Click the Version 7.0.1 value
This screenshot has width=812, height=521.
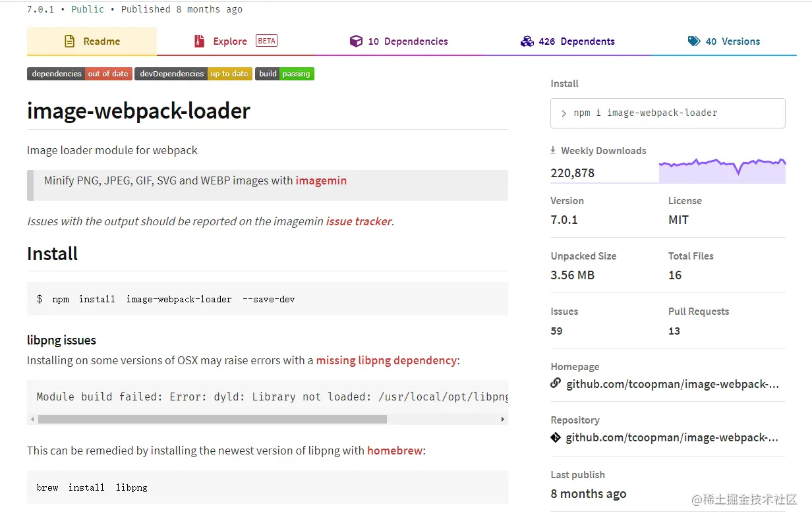point(564,220)
